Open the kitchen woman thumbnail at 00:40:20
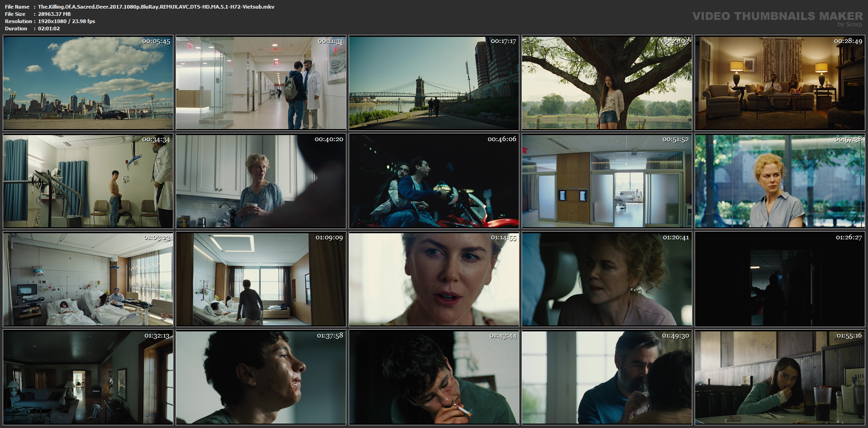Viewport: 868px width, 428px height. tap(261, 181)
